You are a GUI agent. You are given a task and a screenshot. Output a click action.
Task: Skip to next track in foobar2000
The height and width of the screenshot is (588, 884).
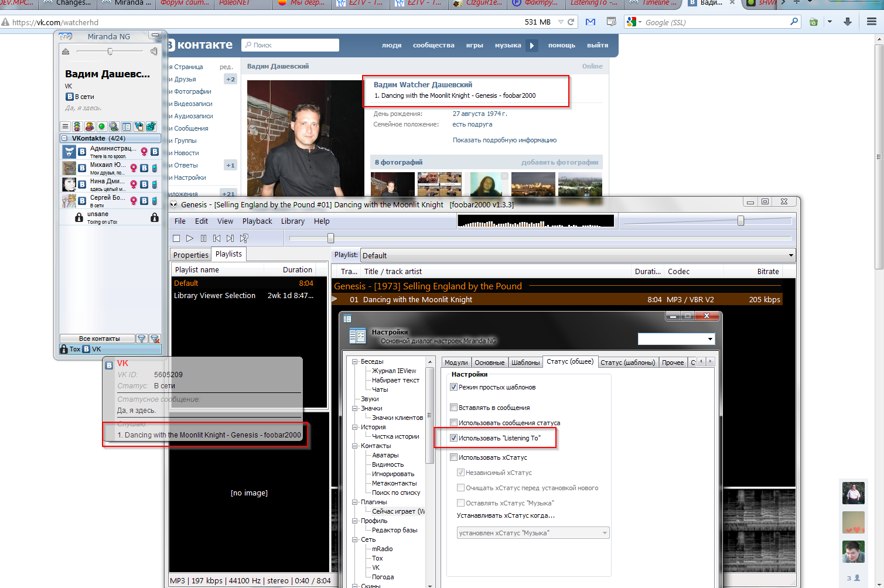click(230, 238)
